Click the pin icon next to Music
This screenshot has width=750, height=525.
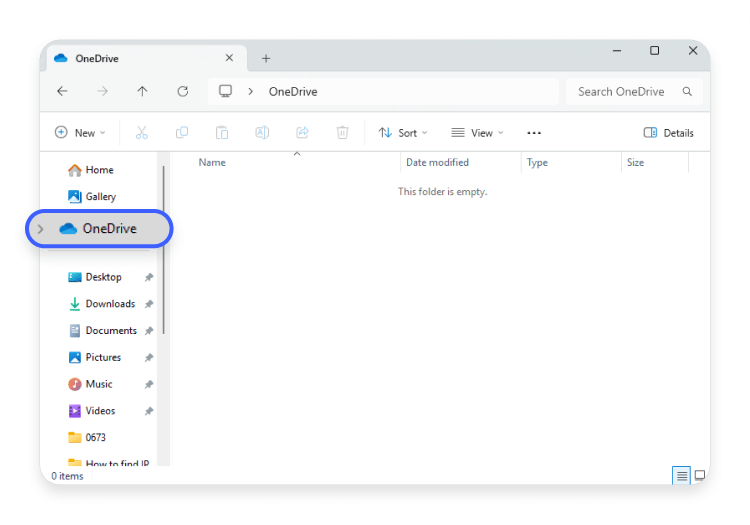pos(149,384)
